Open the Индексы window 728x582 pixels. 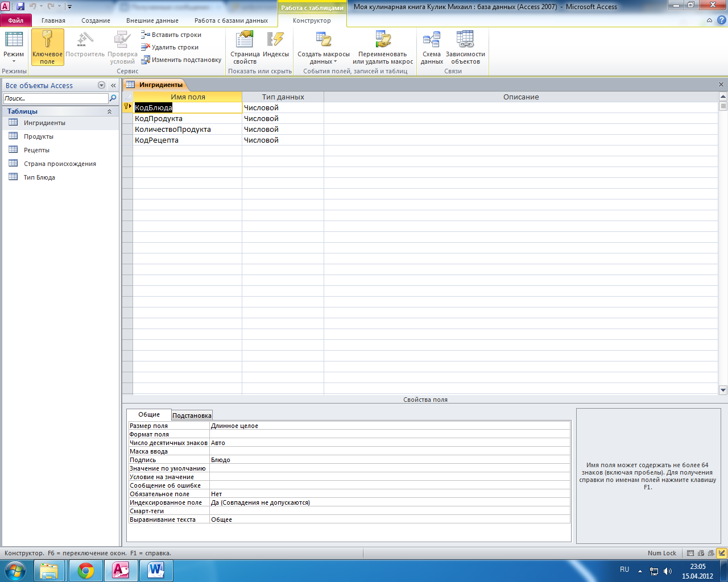click(276, 45)
